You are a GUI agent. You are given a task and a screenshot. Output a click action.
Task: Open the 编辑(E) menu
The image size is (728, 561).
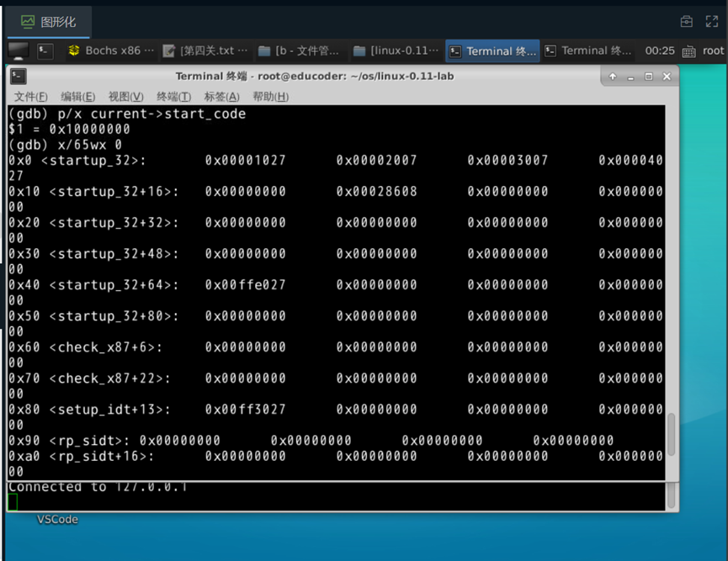[78, 97]
